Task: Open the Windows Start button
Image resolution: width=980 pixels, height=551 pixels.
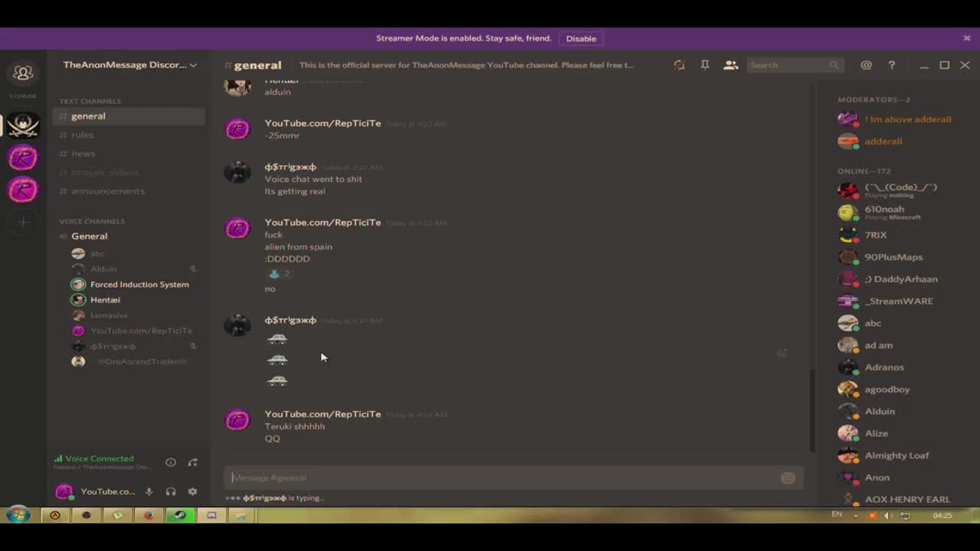Action: pyautogui.click(x=18, y=515)
